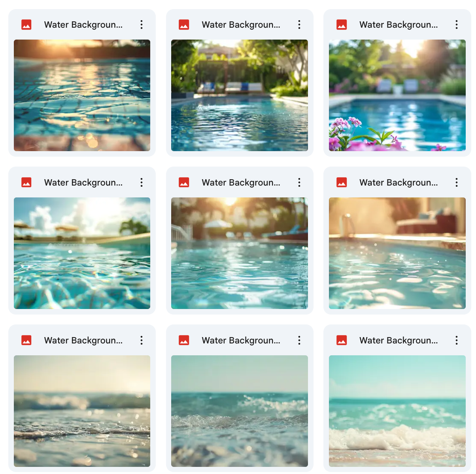This screenshot has width=476, height=474.
Task: Open the three-dot menu for the beige poolside lounge file
Action: [457, 182]
